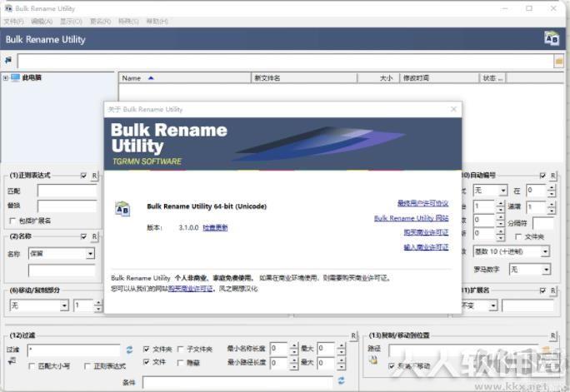Image resolution: width=570 pixels, height=392 pixels.
Task: Click the AB logo icon in the header
Action: [x=552, y=38]
